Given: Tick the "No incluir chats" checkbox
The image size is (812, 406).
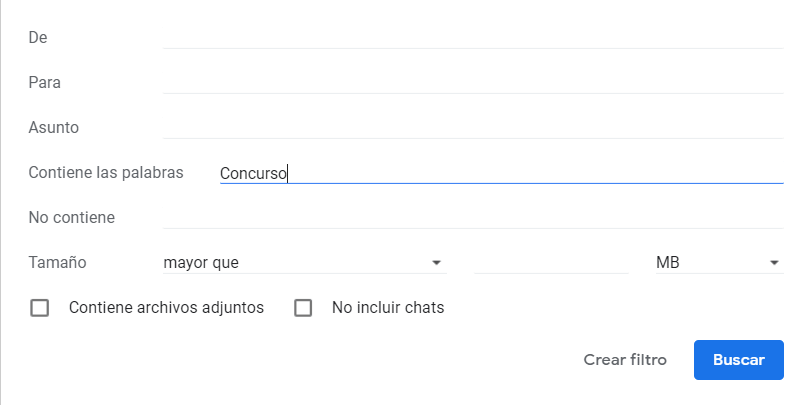Looking at the screenshot, I should [303, 308].
